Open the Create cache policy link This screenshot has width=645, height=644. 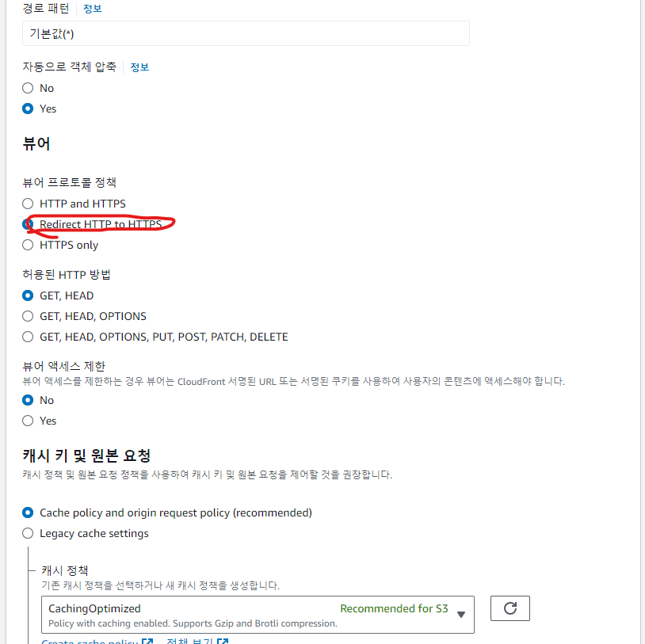click(x=90, y=641)
